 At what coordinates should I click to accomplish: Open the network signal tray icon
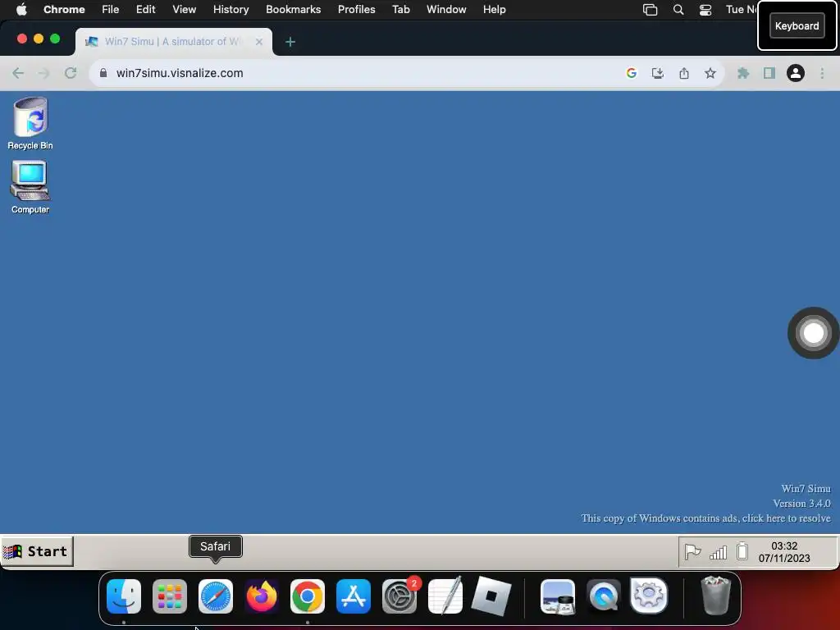[718, 552]
